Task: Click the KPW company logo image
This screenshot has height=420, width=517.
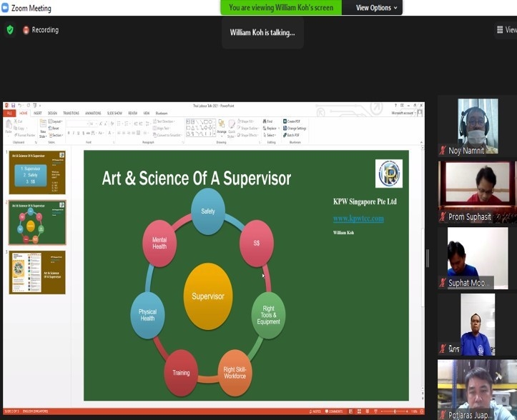Action: pyautogui.click(x=388, y=174)
